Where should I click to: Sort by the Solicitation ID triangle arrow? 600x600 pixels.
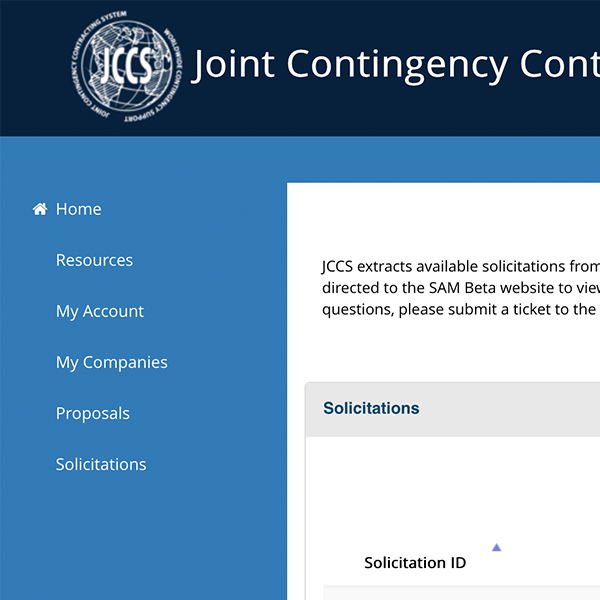click(496, 547)
